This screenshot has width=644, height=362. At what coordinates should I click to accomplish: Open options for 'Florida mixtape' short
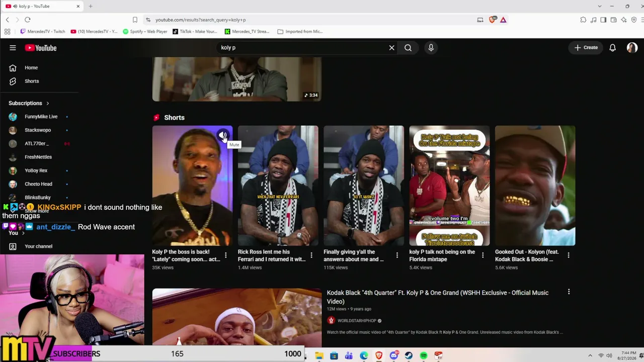(x=482, y=255)
